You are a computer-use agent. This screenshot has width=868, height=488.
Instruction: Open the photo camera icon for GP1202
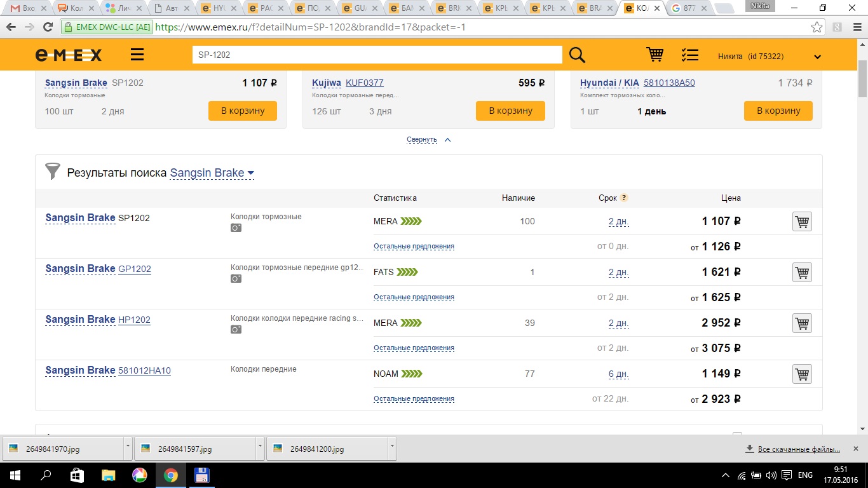[x=236, y=278]
